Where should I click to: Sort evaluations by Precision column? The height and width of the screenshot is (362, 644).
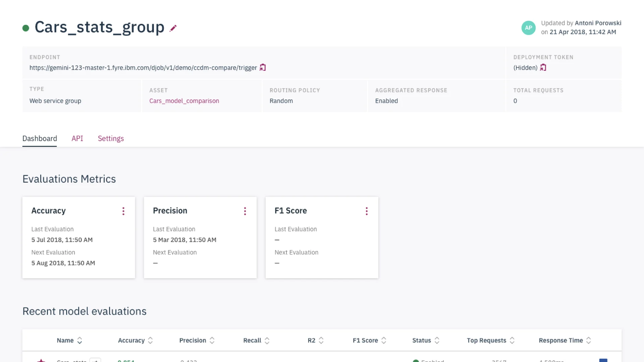(x=212, y=341)
